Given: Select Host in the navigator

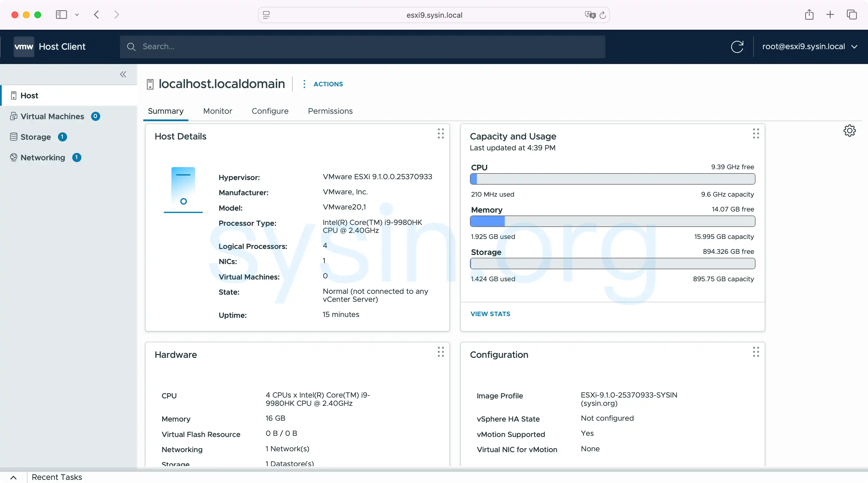Looking at the screenshot, I should click(x=69, y=95).
